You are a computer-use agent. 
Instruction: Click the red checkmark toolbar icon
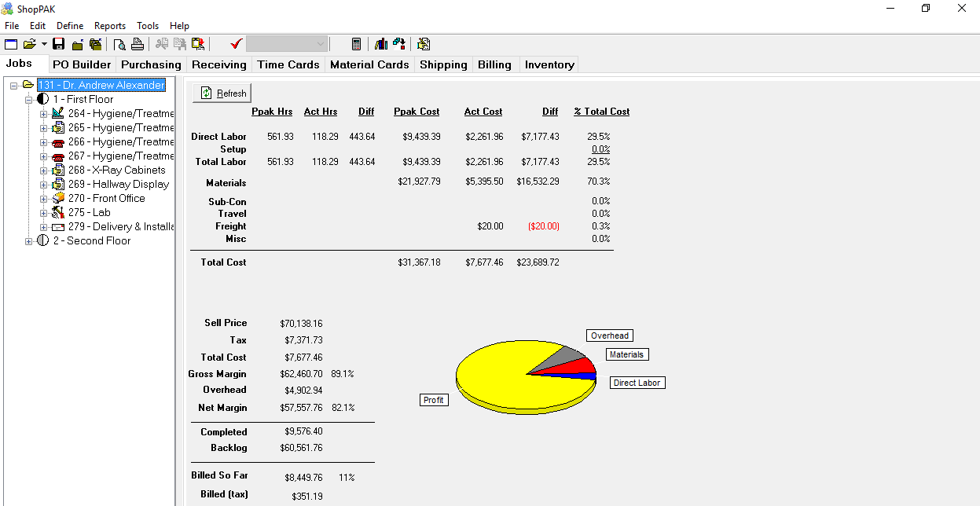tap(236, 44)
